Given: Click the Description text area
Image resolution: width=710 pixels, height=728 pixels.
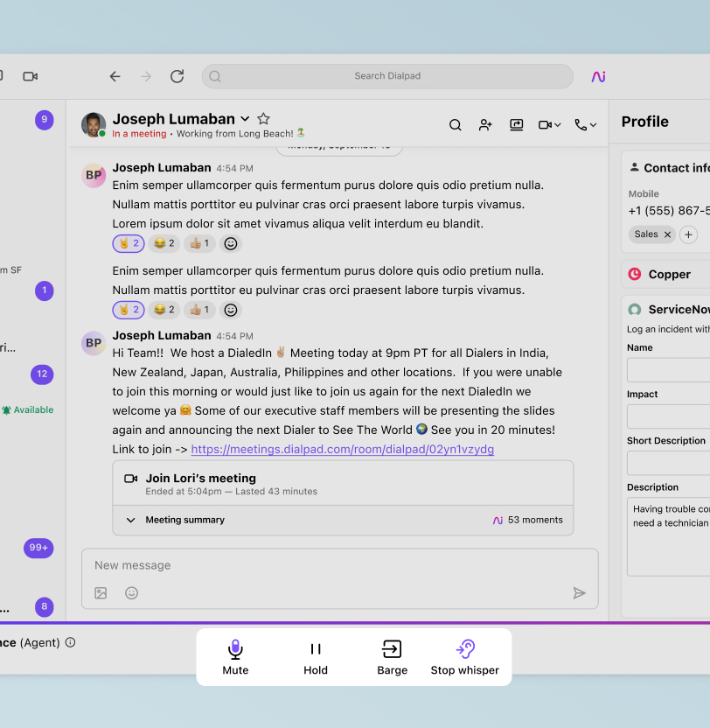Looking at the screenshot, I should click(668, 536).
